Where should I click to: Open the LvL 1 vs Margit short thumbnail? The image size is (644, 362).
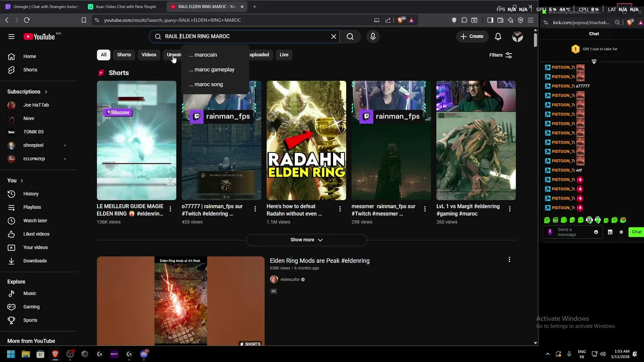[x=476, y=140]
